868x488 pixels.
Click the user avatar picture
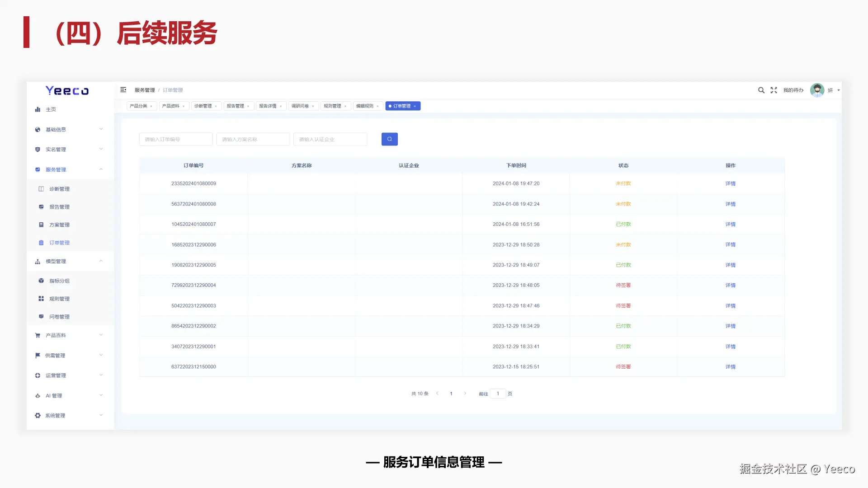click(x=817, y=90)
